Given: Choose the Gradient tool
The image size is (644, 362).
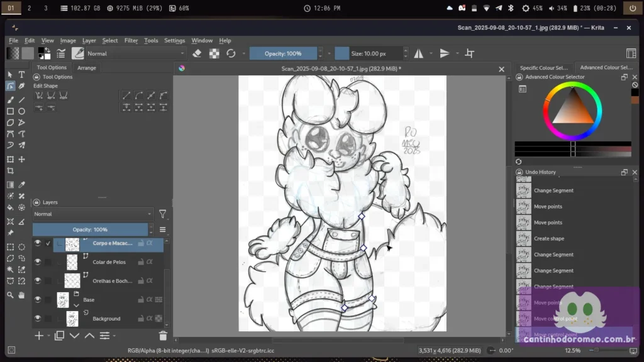Looking at the screenshot, I should pos(10,185).
